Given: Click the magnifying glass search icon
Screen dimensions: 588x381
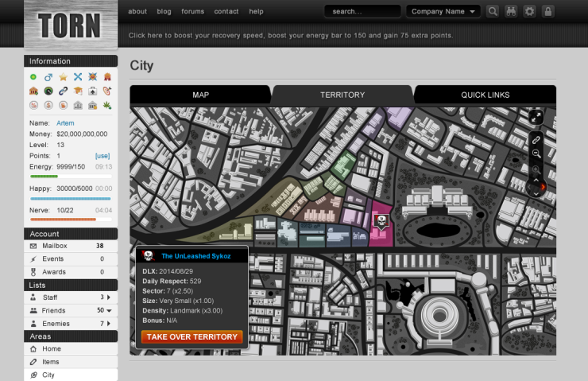Looking at the screenshot, I should click(493, 12).
